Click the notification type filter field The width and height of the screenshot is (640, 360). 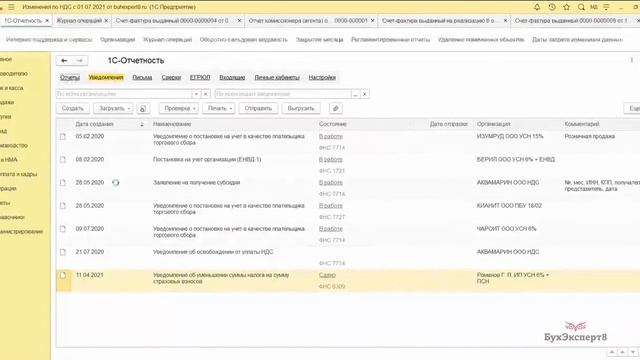pyautogui.click(x=283, y=94)
